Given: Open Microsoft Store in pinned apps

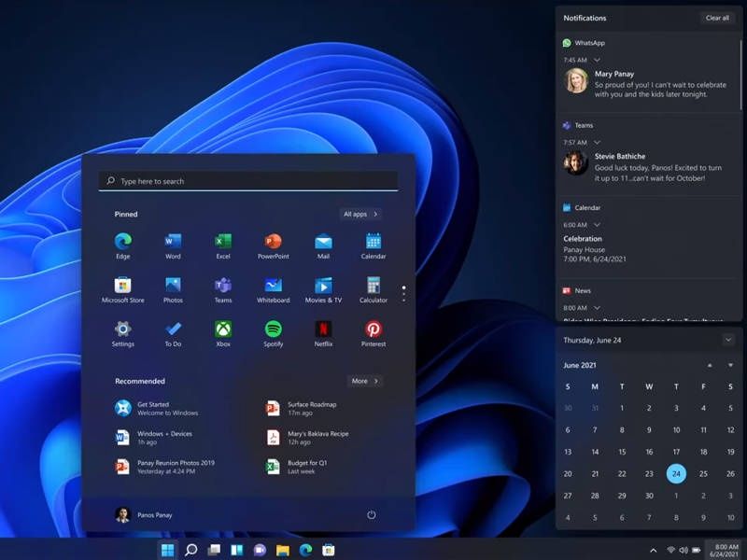Looking at the screenshot, I should click(x=123, y=289).
